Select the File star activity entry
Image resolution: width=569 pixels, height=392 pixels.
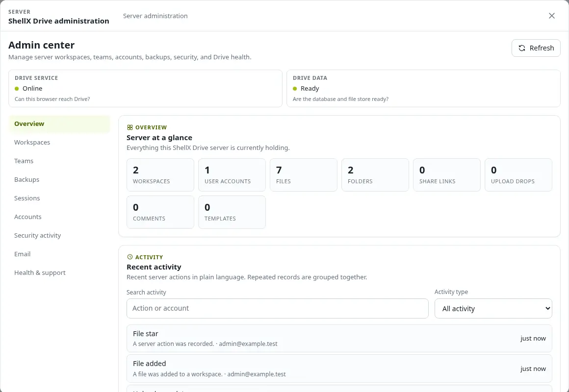[x=339, y=338]
